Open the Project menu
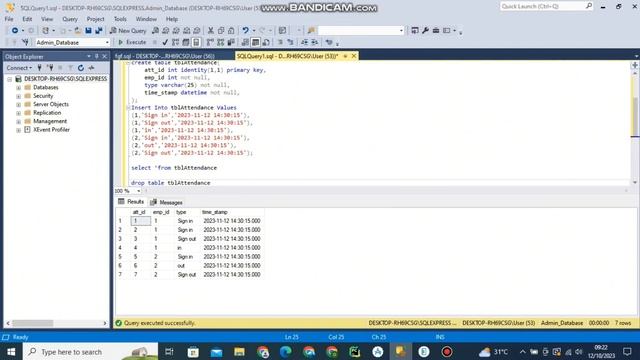 pyautogui.click(x=95, y=19)
